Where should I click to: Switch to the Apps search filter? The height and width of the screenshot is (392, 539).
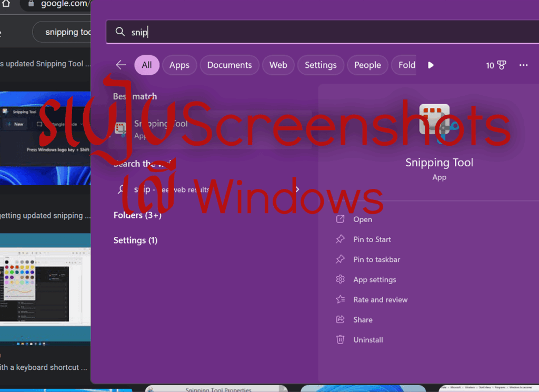coord(179,65)
